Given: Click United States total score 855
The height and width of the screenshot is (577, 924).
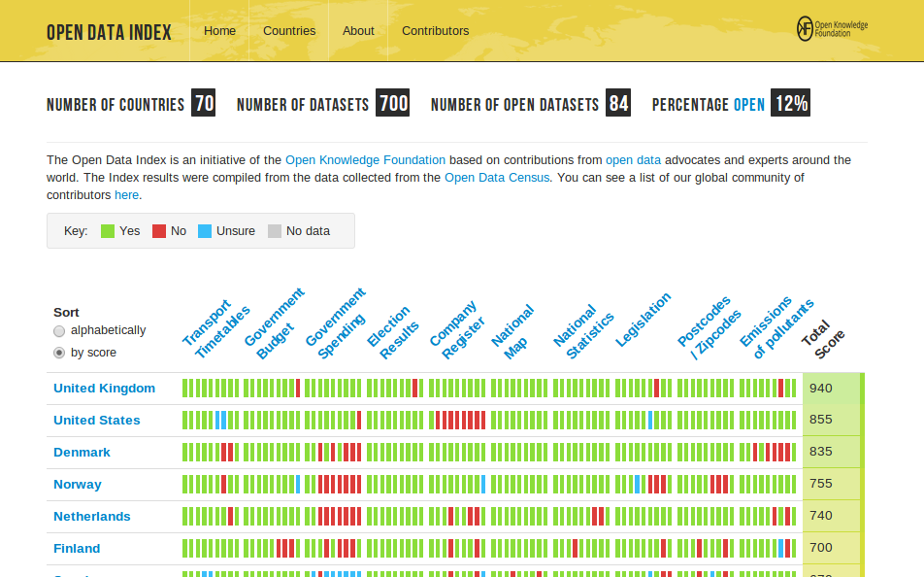Looking at the screenshot, I should coord(821,420).
